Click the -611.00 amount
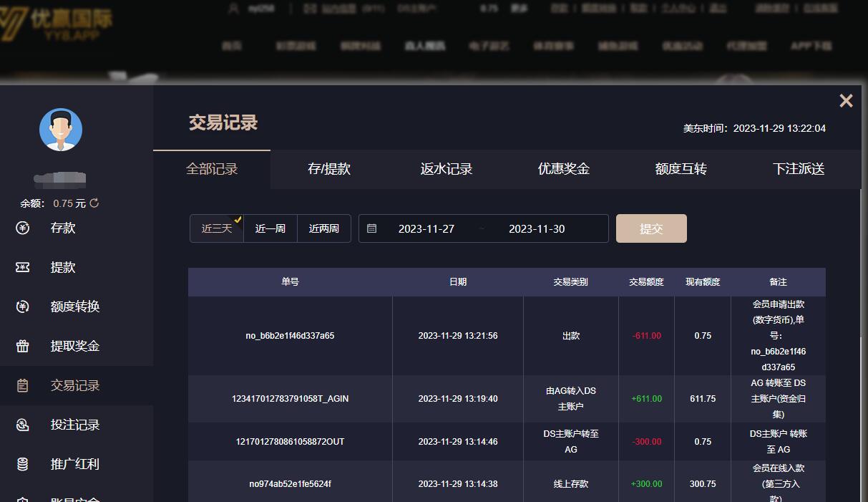Image resolution: width=868 pixels, height=502 pixels. 647,336
